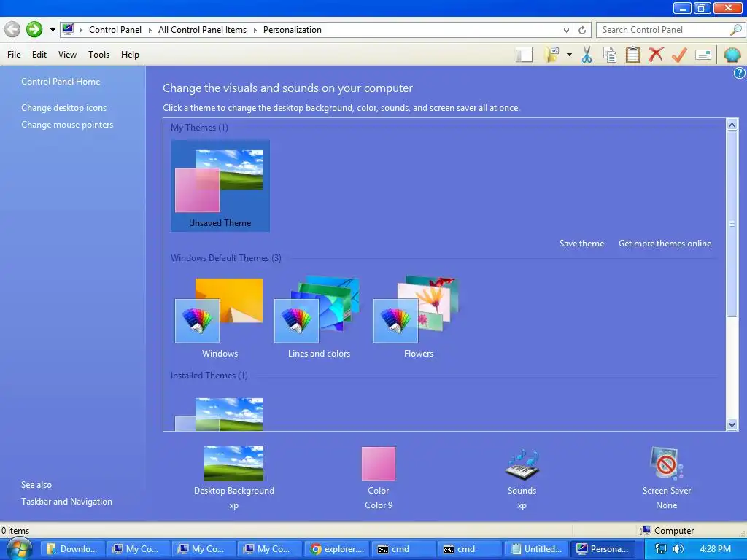
Task: Click the magnifier search icon
Action: pyautogui.click(x=735, y=29)
